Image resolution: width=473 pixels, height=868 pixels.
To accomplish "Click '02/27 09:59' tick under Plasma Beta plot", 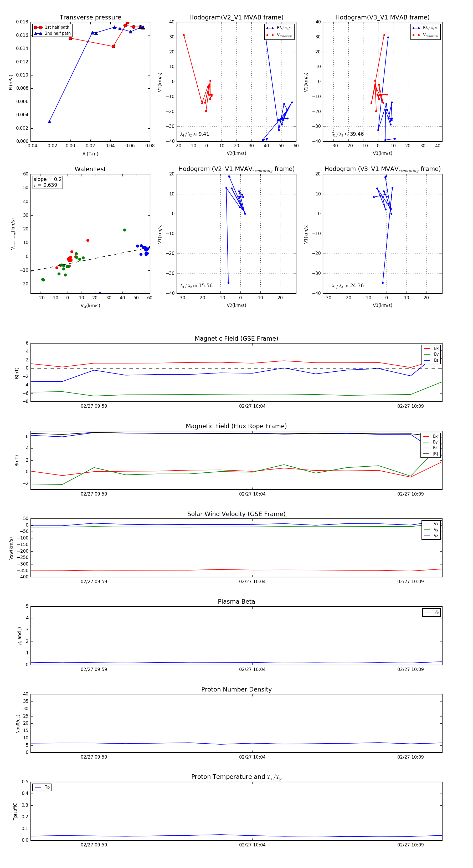I will (94, 669).
